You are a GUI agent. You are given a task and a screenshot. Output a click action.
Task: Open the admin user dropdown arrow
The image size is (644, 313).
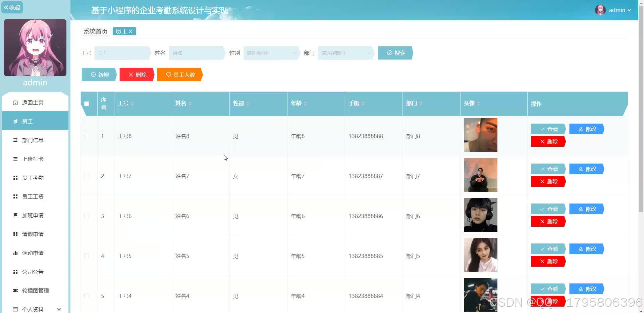coord(629,10)
